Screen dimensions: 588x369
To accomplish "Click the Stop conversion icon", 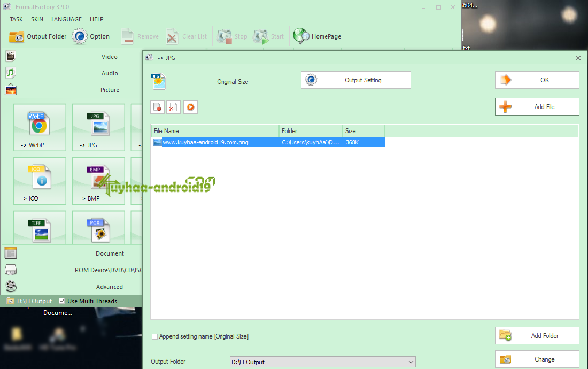I will 225,36.
